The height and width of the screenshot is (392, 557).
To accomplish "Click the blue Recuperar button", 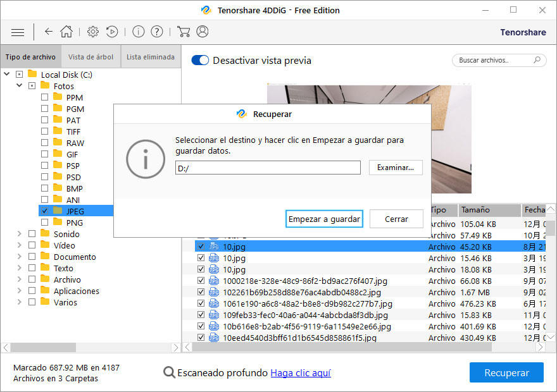I will pos(506,372).
